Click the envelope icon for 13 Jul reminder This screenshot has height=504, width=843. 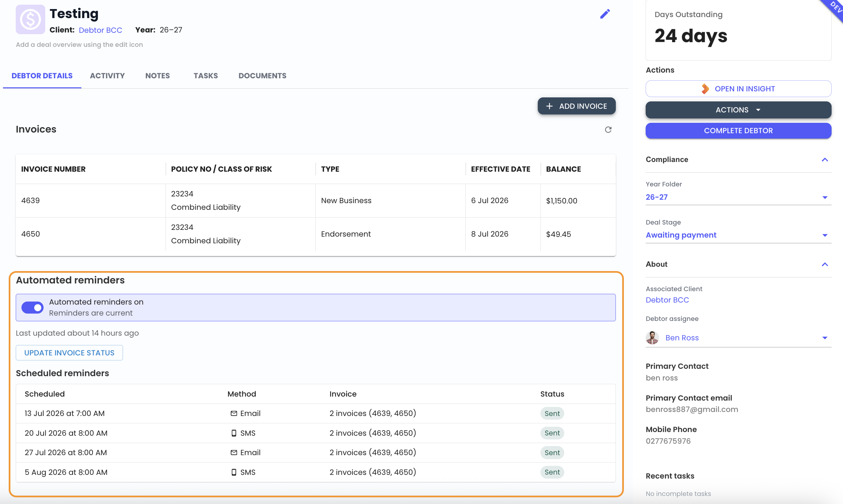tap(234, 413)
